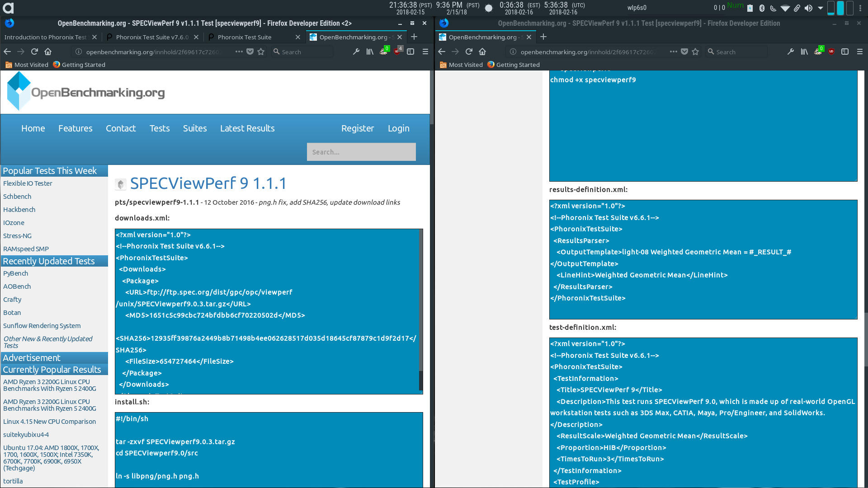Open uBlock Origin icon in left window
The width and height of the screenshot is (868, 488).
pos(397,51)
